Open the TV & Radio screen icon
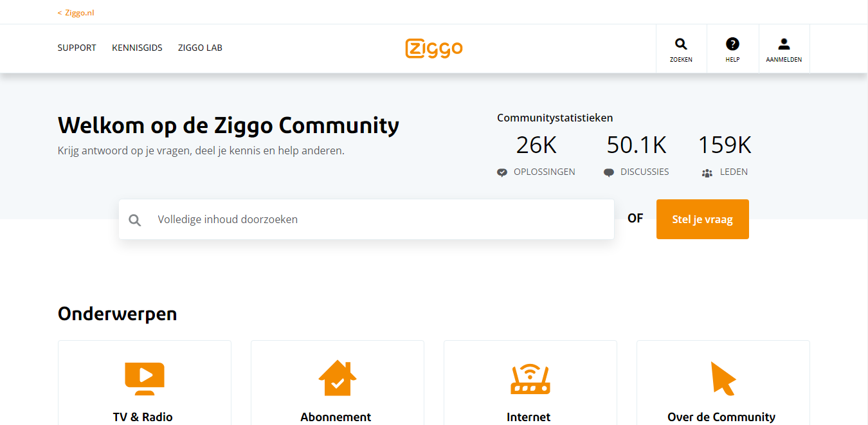Screen dimensions: 868x425 click(x=145, y=379)
